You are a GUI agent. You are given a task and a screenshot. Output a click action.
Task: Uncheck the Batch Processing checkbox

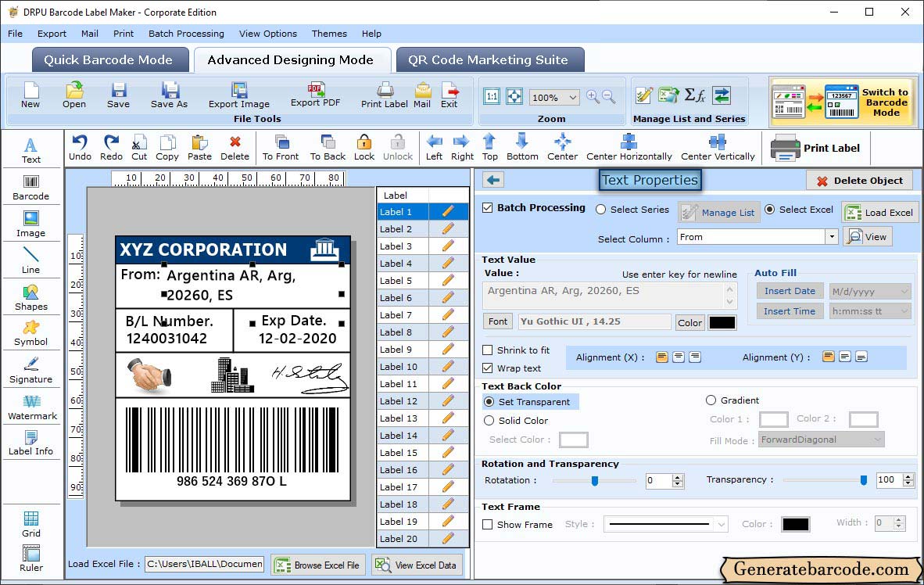click(x=487, y=207)
